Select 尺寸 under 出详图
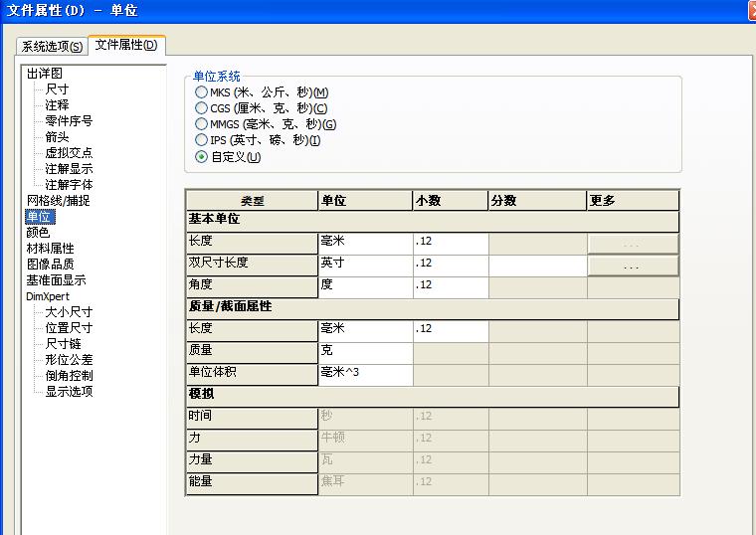Viewport: 756px width, 535px height. [x=57, y=89]
